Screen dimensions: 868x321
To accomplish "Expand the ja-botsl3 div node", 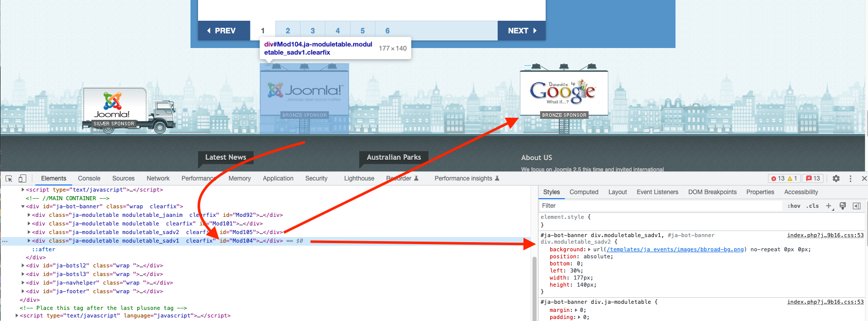I will [x=23, y=274].
